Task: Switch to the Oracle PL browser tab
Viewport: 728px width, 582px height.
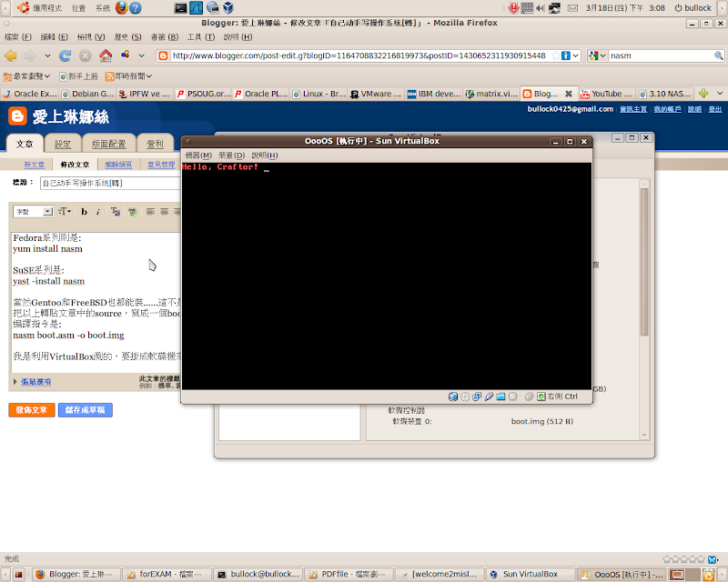Action: click(261, 94)
